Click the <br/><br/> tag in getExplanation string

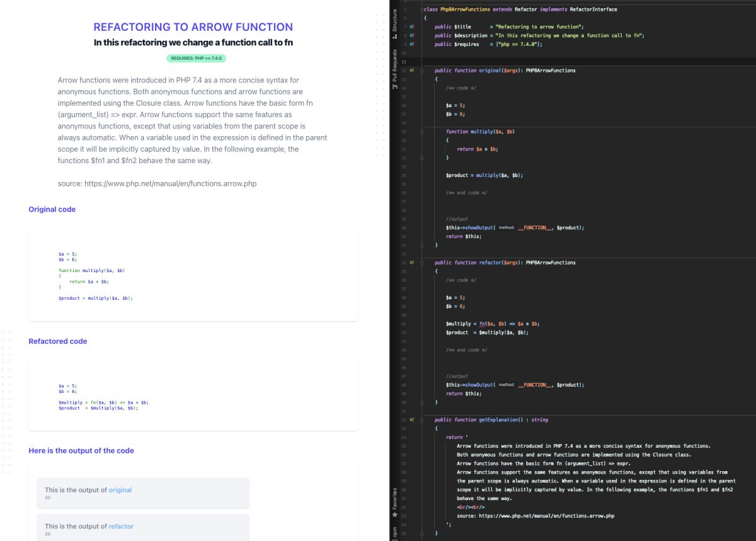point(471,507)
